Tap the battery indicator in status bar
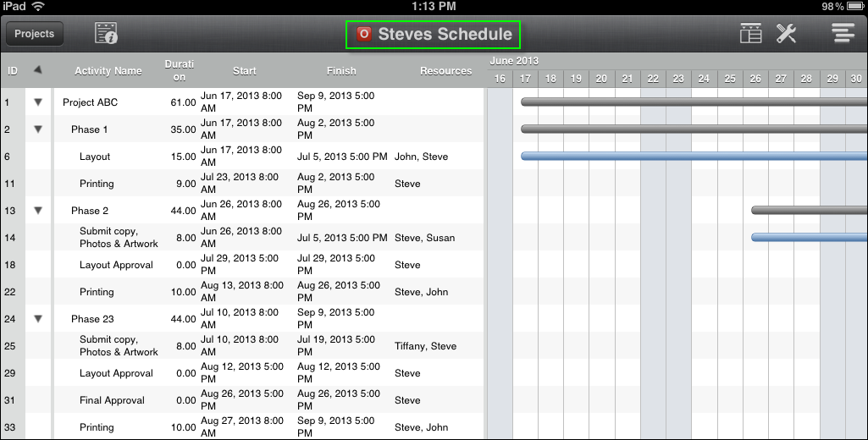Image resolution: width=868 pixels, height=440 pixels. point(855,6)
